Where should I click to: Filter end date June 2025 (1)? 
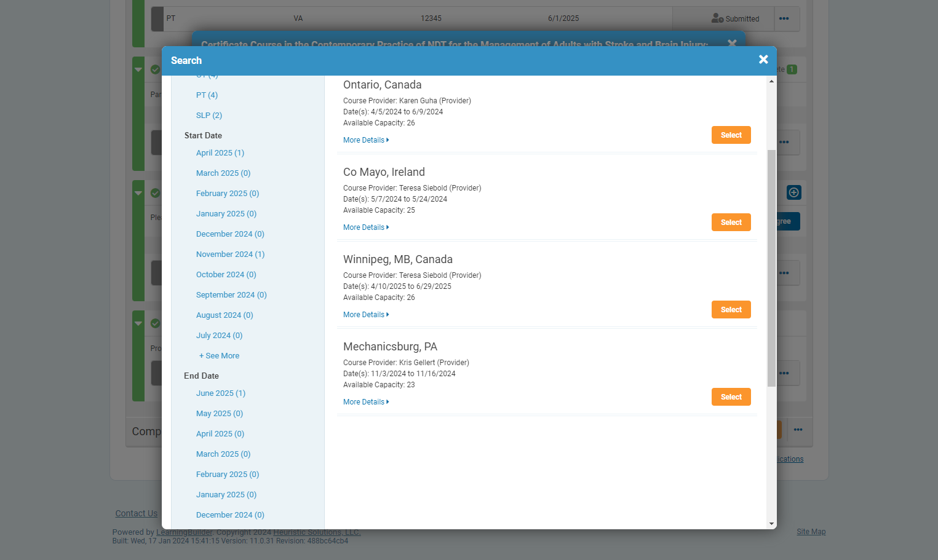[221, 393]
